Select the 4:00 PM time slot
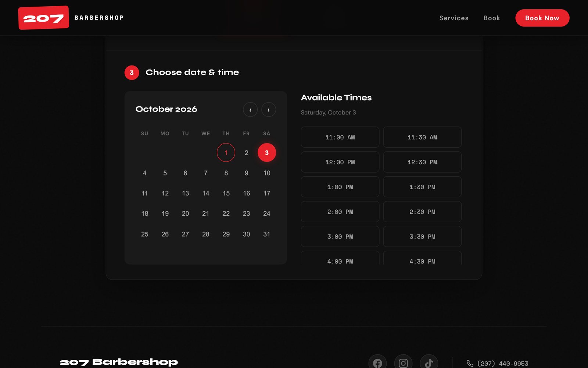588x368 pixels. [340, 258]
